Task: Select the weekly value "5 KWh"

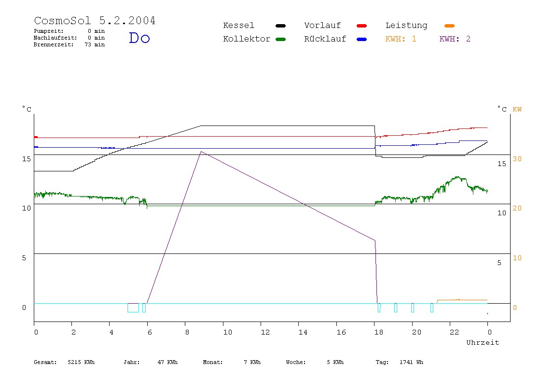Action: click(x=335, y=362)
